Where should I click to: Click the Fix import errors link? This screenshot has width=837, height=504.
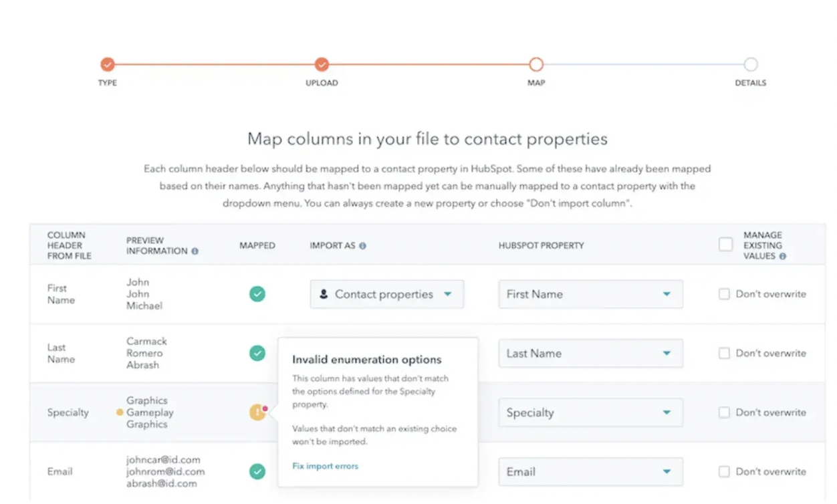pyautogui.click(x=325, y=467)
